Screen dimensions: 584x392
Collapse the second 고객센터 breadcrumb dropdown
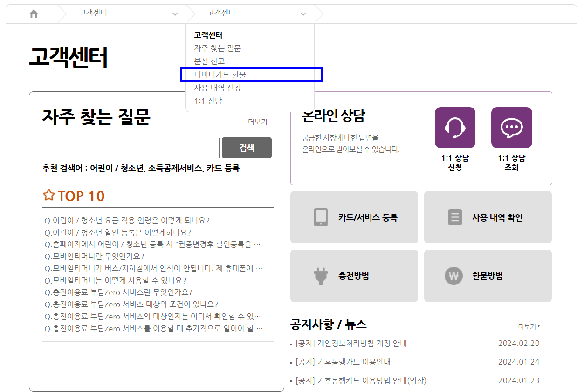[x=303, y=14]
